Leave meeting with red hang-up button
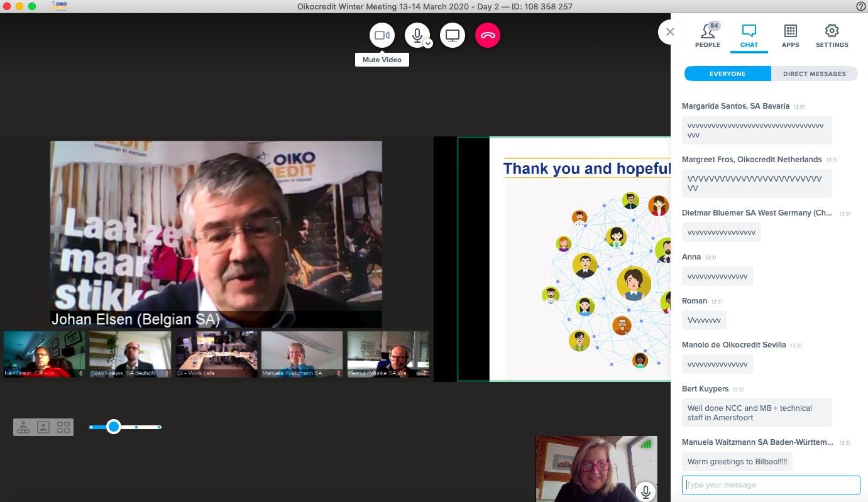Screen dimensions: 868x502 tap(488, 35)
